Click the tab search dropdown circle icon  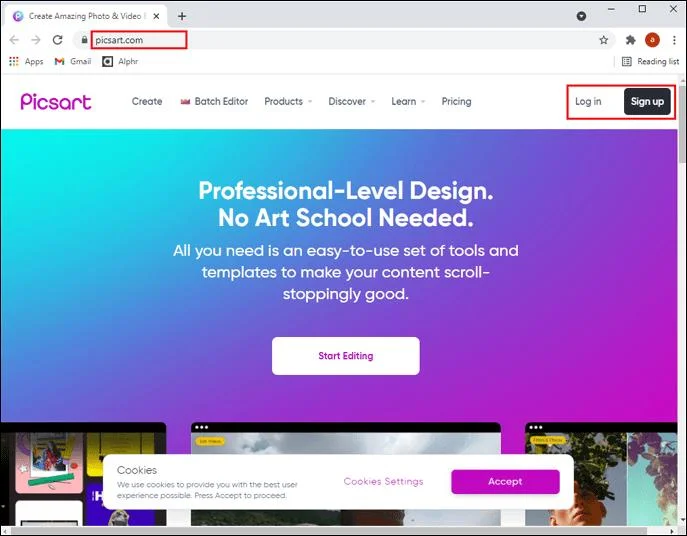[x=581, y=16]
